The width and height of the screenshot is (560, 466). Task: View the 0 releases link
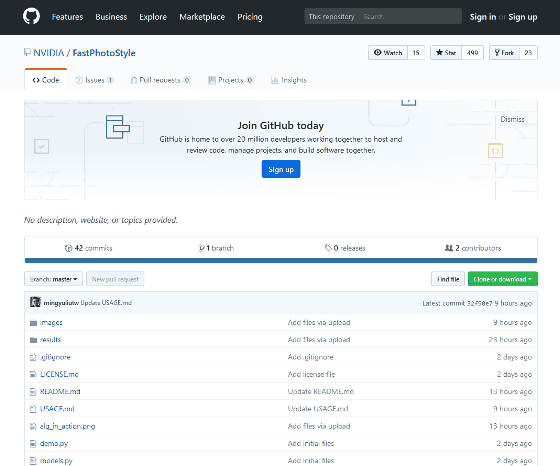point(345,248)
